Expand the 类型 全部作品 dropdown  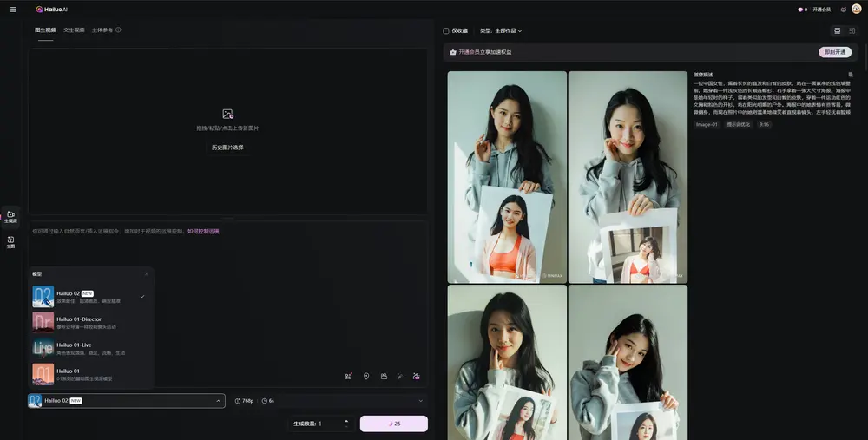click(x=507, y=30)
